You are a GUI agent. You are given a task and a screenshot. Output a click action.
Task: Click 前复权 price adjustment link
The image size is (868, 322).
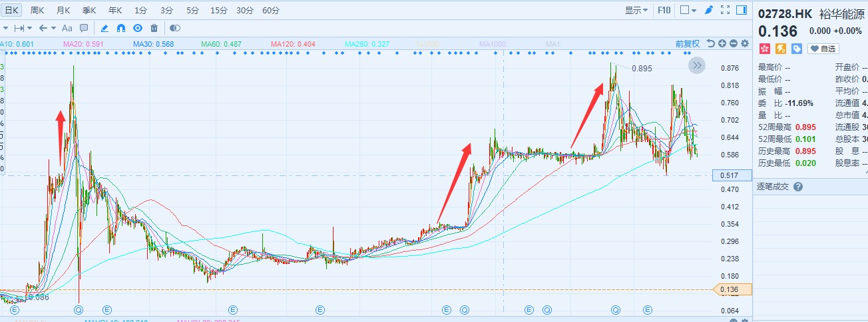688,43
